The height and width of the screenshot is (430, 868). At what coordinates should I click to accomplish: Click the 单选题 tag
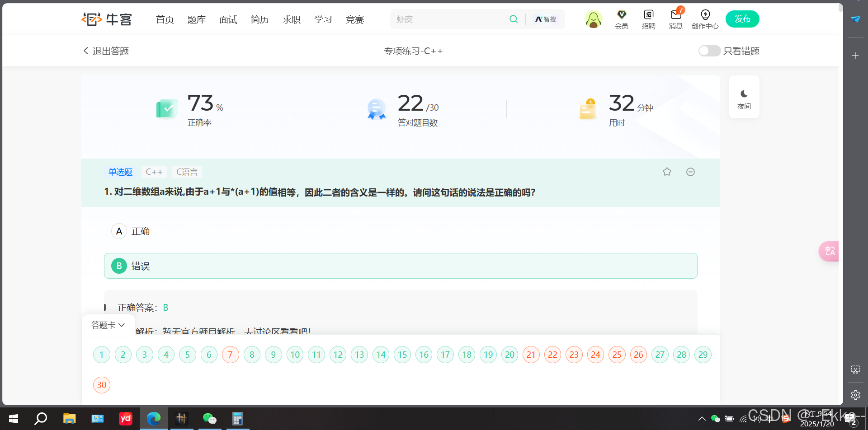(x=120, y=172)
